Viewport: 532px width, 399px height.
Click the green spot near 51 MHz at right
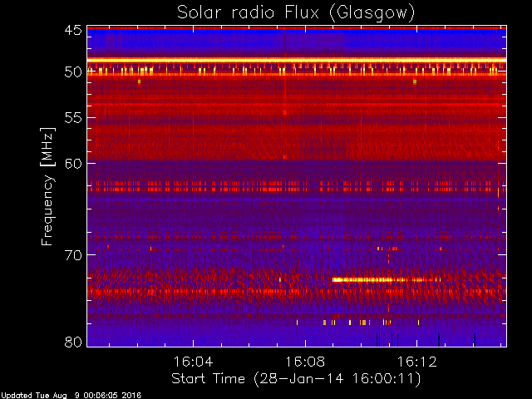(415, 81)
